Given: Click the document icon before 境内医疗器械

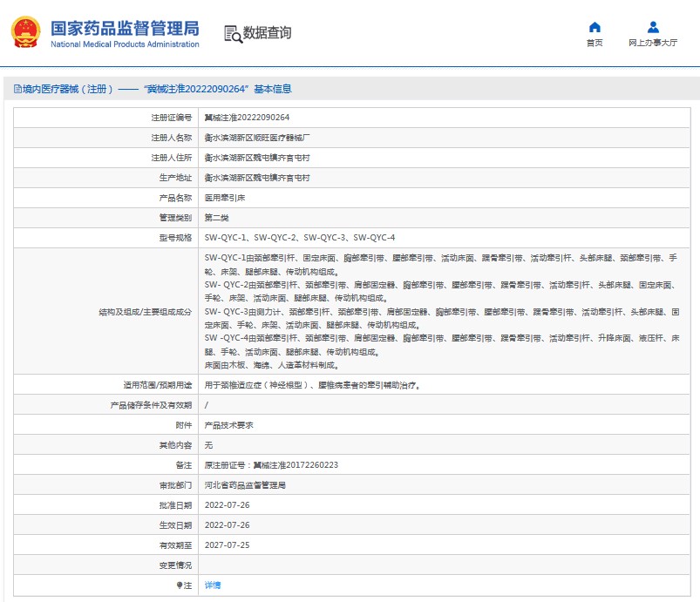Looking at the screenshot, I should (17, 89).
